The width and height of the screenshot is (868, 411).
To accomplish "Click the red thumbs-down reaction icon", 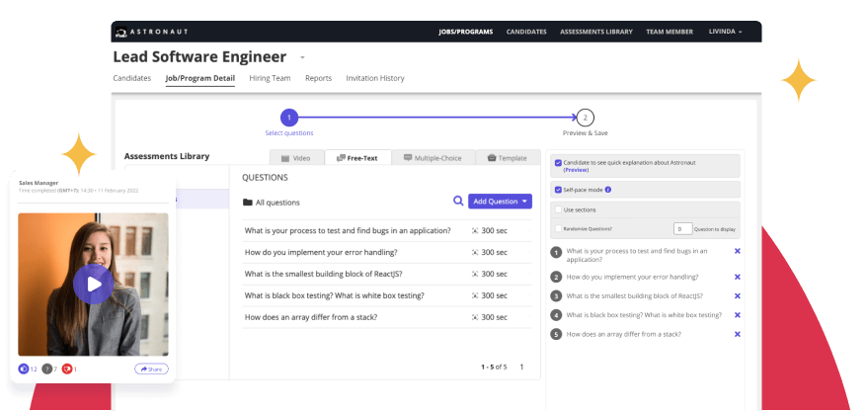I will [x=67, y=369].
